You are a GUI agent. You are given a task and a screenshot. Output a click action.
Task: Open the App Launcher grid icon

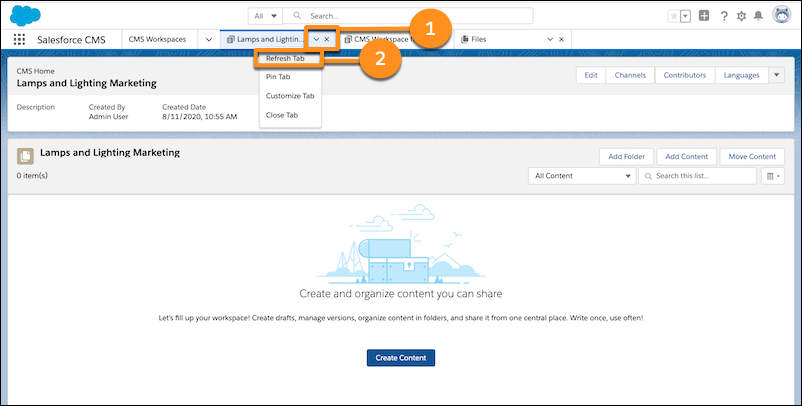click(x=19, y=39)
